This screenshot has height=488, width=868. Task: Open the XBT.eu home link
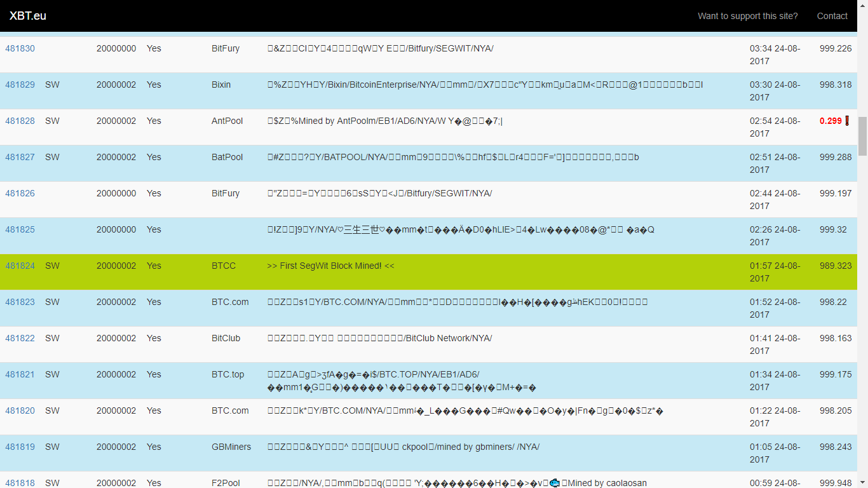click(28, 16)
